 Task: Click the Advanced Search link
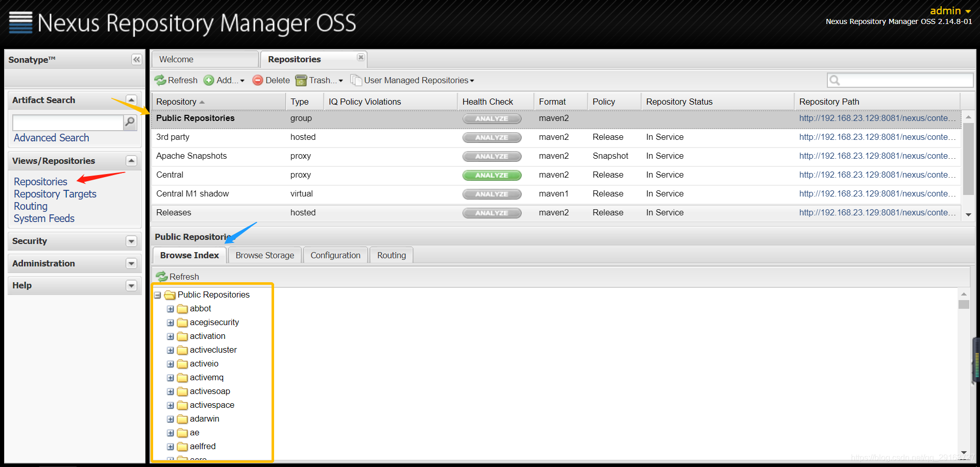[52, 138]
